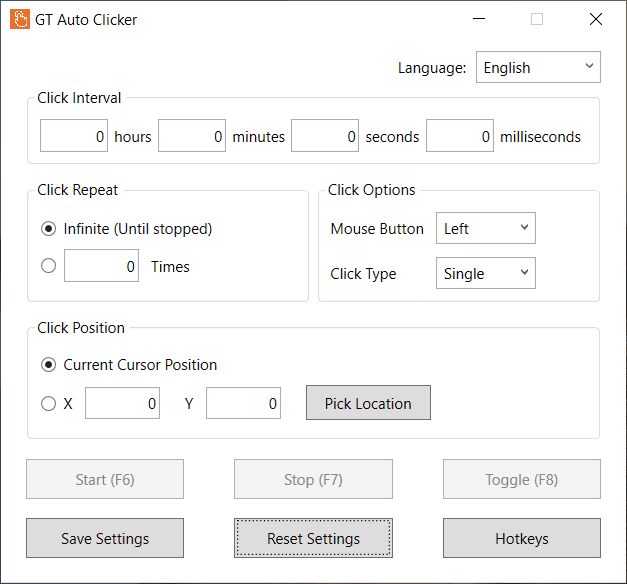This screenshot has width=627, height=584.
Task: Click the Pick Location button
Action: click(368, 403)
